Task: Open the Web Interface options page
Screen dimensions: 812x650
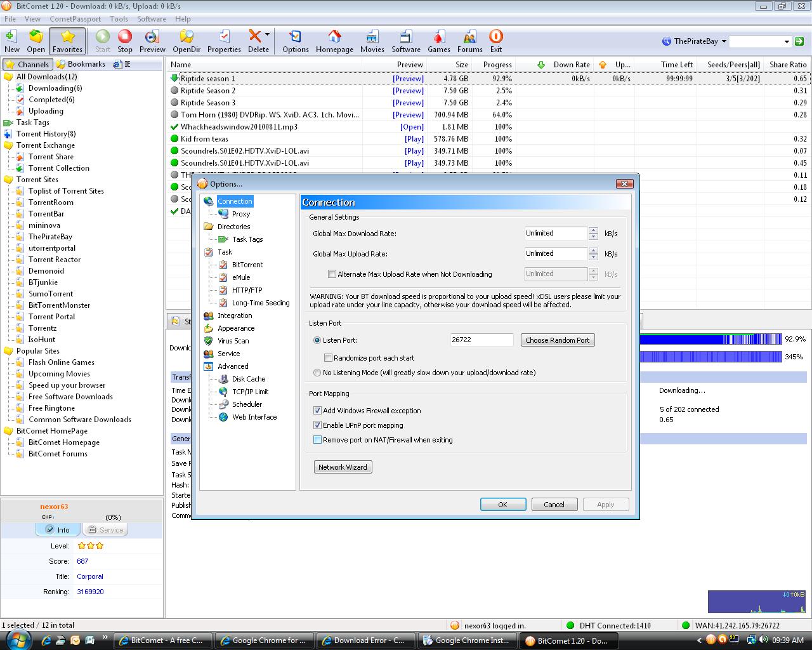Action: click(254, 417)
